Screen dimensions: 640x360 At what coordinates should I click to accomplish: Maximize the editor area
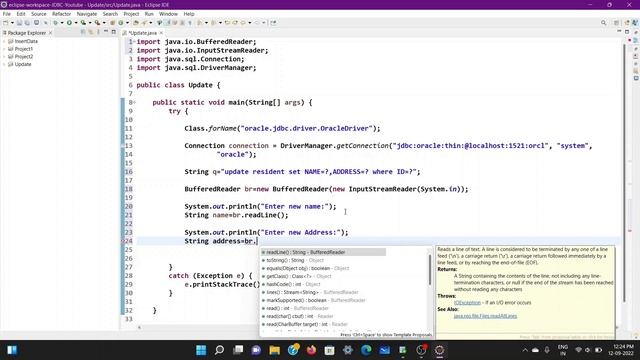tap(627, 32)
